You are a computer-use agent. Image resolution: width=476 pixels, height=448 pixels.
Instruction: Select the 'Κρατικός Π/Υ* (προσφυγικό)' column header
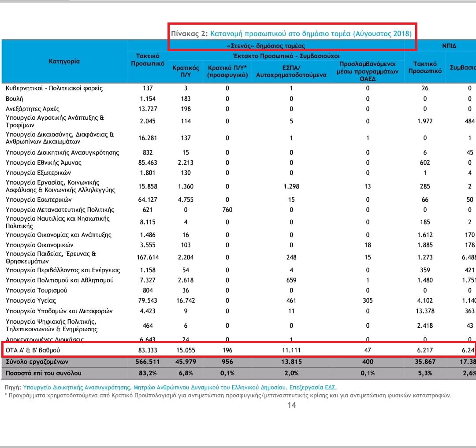(x=227, y=71)
